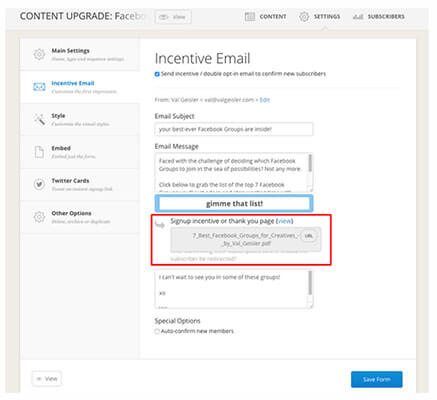Click the Save Form button
The height and width of the screenshot is (400, 437).
377,379
